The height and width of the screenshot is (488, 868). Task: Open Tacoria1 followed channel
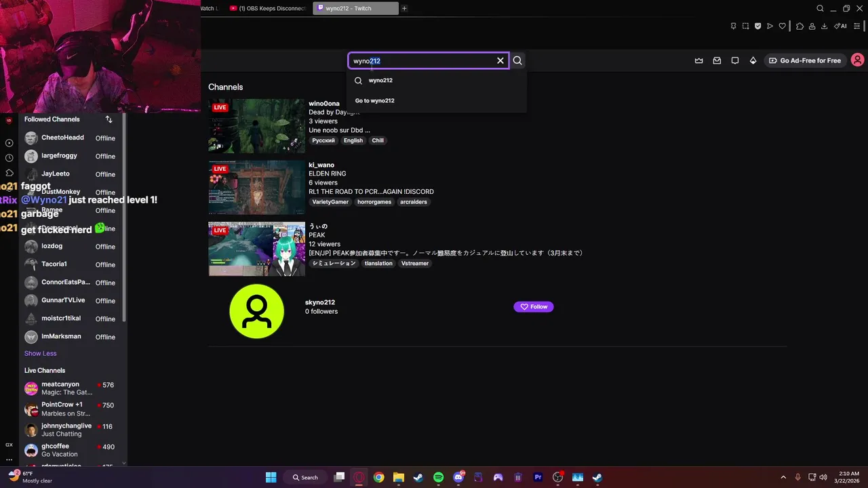pos(70,264)
